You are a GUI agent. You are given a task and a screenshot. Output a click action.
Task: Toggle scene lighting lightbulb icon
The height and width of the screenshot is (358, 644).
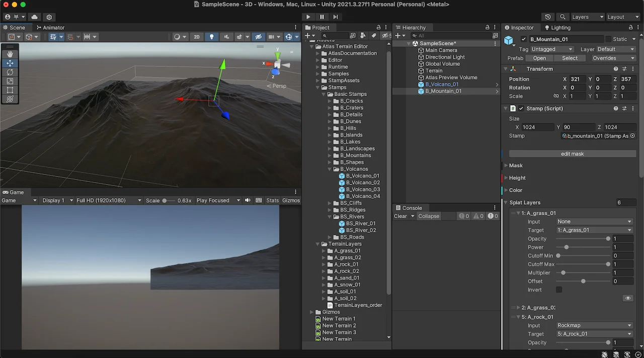coord(211,37)
